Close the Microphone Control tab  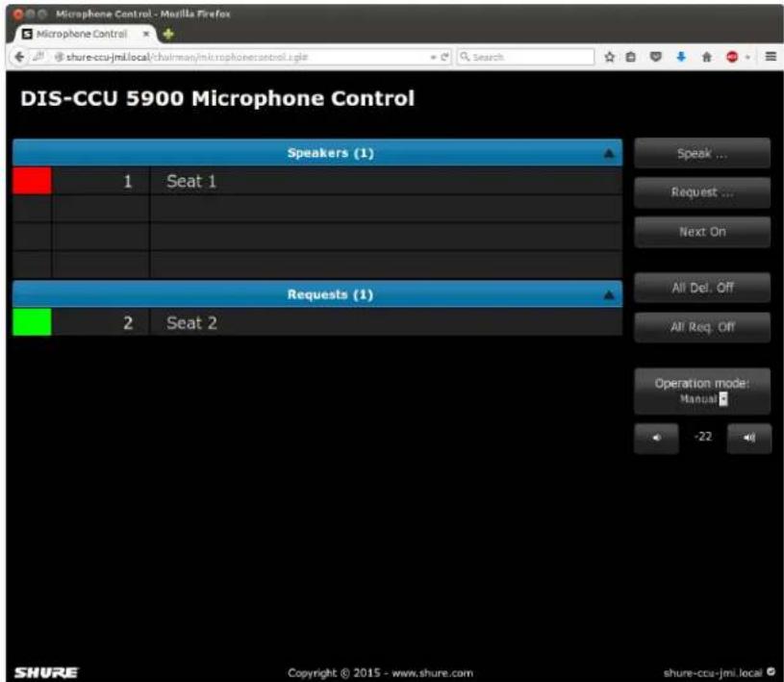(x=146, y=34)
